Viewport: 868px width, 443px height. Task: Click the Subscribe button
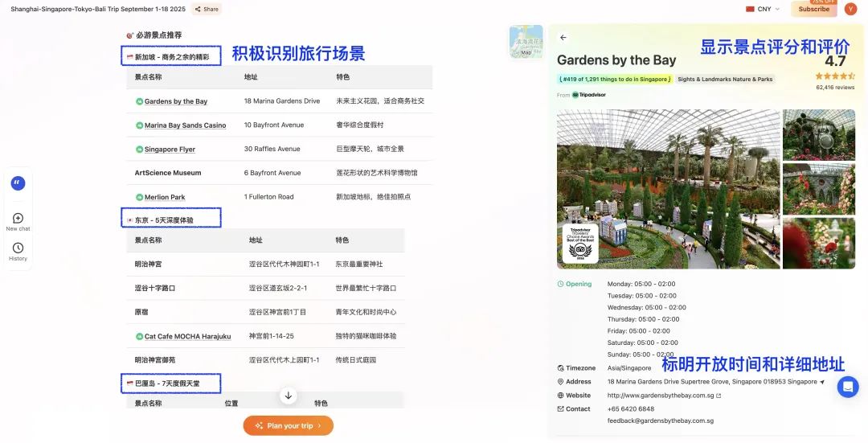click(813, 9)
